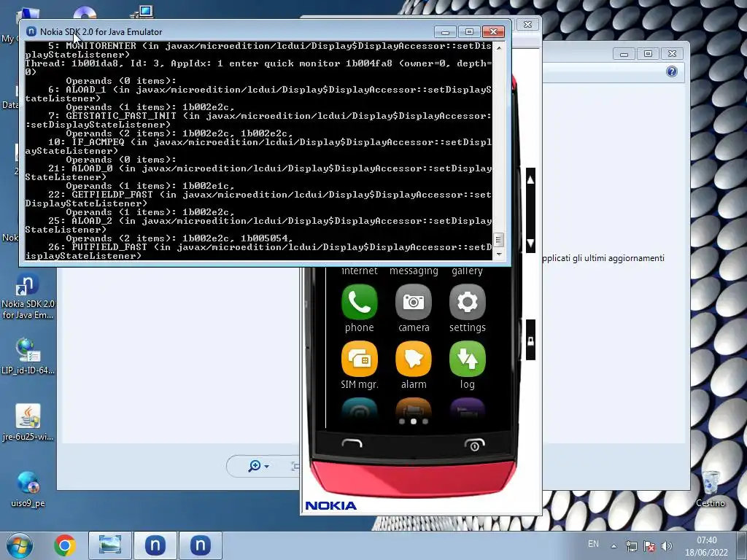Open the Cestino recycle bin
747x560 pixels.
[x=711, y=489]
